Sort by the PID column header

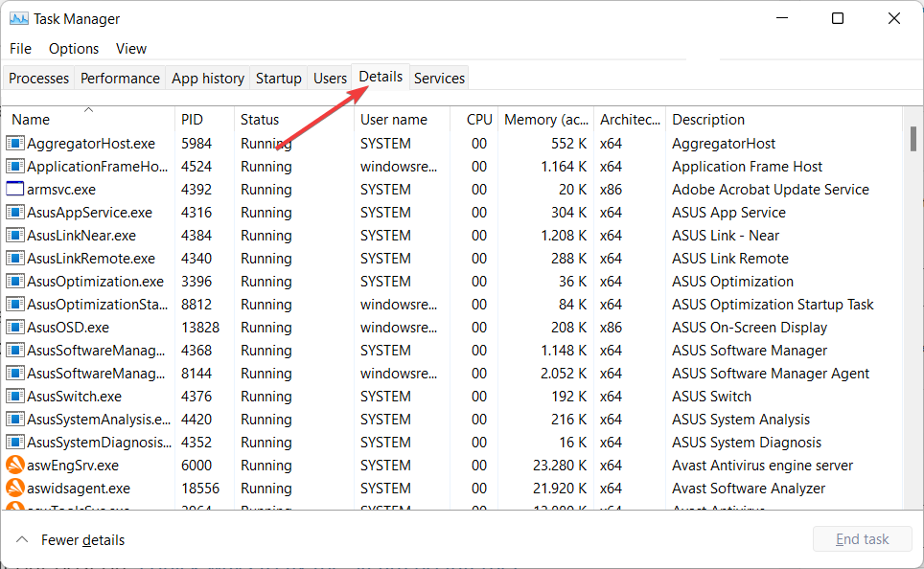click(204, 119)
